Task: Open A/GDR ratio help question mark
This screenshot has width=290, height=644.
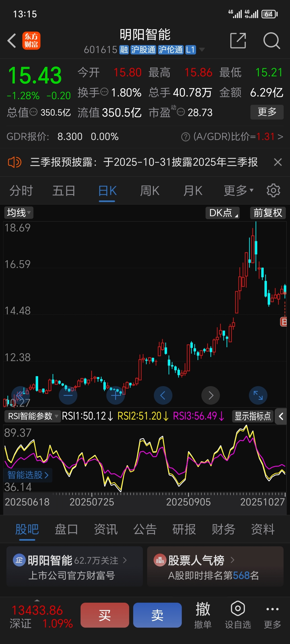Action: [x=186, y=137]
